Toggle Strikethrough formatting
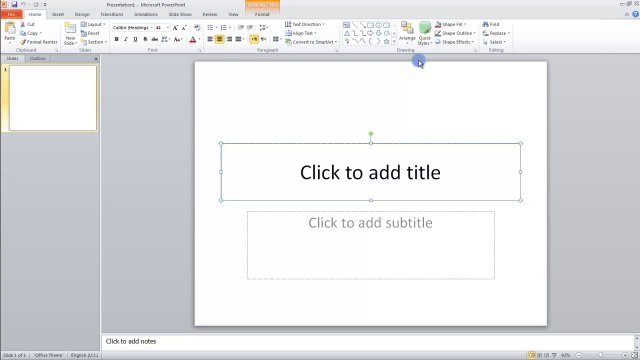 pyautogui.click(x=155, y=39)
